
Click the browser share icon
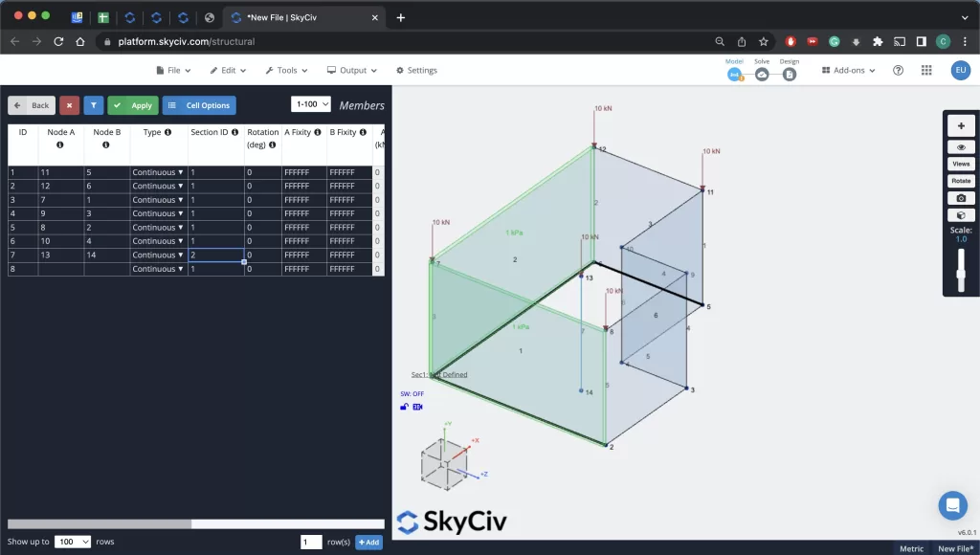coord(742,42)
